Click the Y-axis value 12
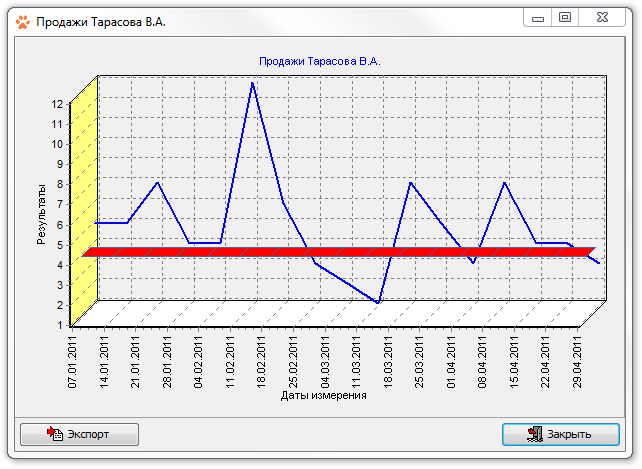 tap(58, 104)
